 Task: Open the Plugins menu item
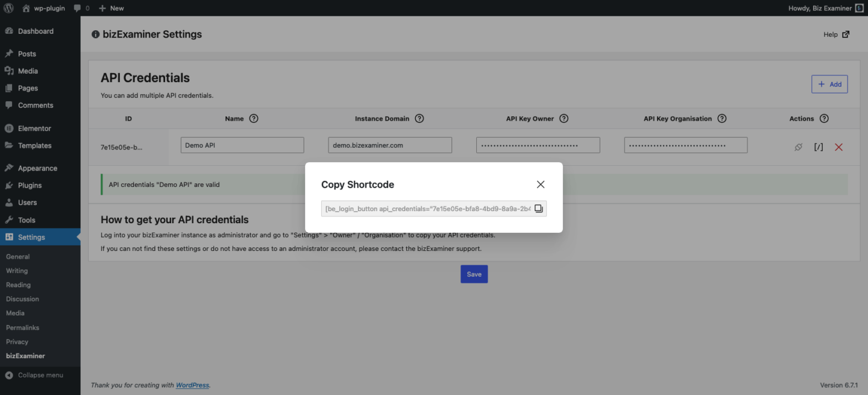[29, 185]
